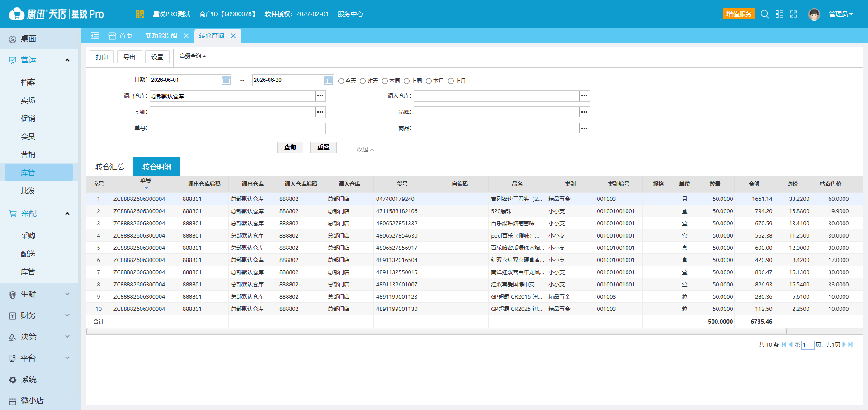
Task: Open the 首页 tab
Action: click(120, 36)
